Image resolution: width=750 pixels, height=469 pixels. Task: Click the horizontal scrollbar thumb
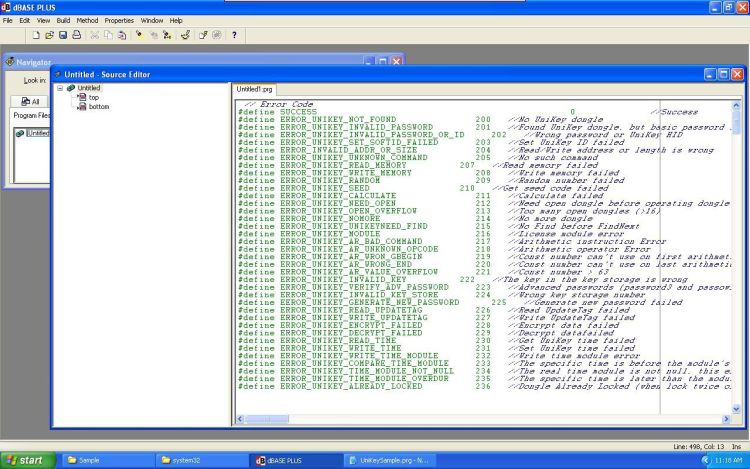267,419
